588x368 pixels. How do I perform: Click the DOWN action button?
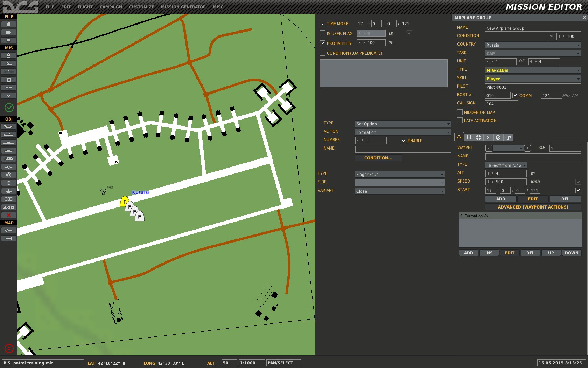click(572, 253)
